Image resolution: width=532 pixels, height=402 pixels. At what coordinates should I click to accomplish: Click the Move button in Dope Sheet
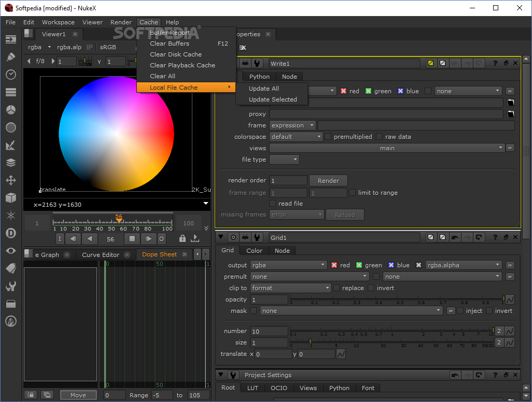78,395
